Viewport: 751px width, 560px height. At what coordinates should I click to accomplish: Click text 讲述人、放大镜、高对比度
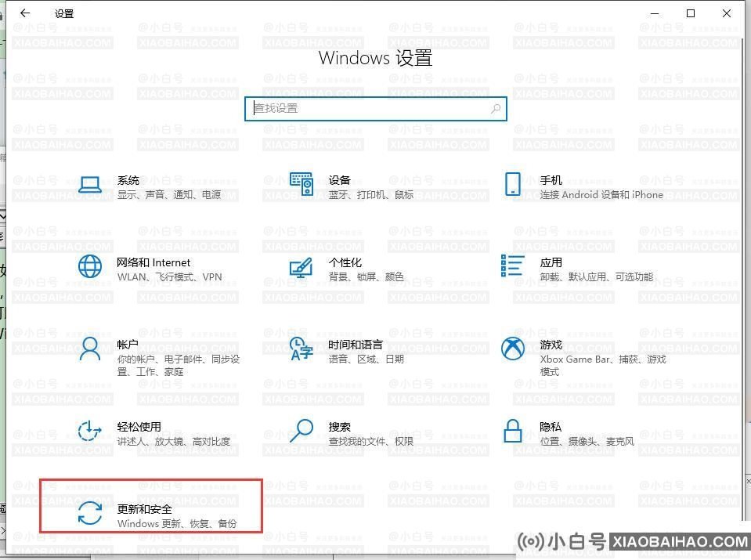(174, 441)
